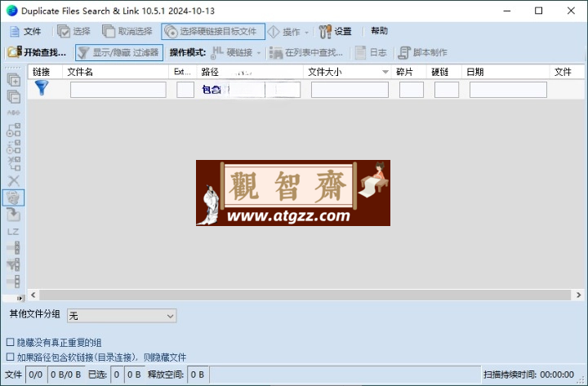Sort by the 碎片 column header
This screenshot has height=386, width=588.
409,72
